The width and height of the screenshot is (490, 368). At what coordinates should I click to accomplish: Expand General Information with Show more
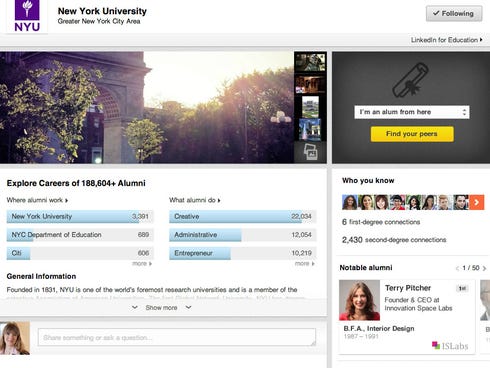point(162,307)
